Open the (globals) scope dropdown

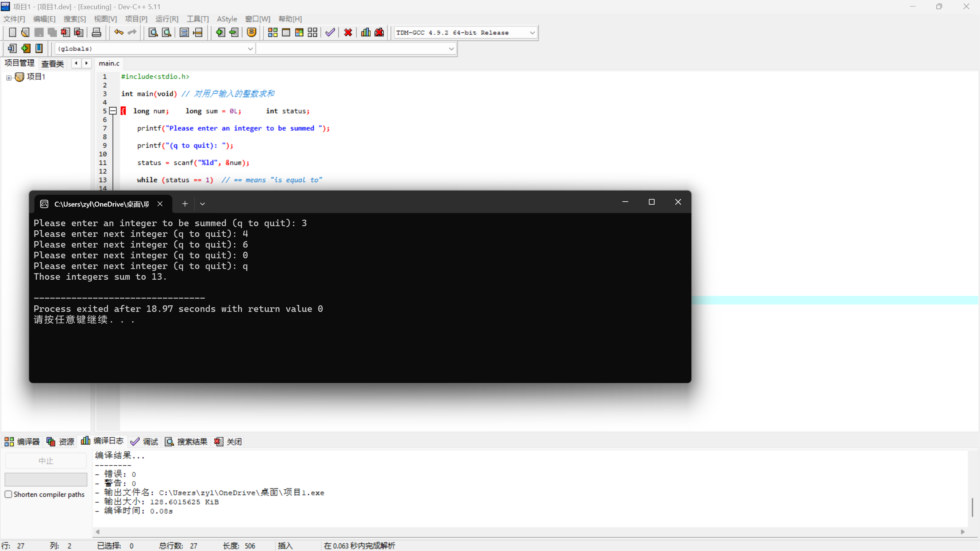pos(250,49)
